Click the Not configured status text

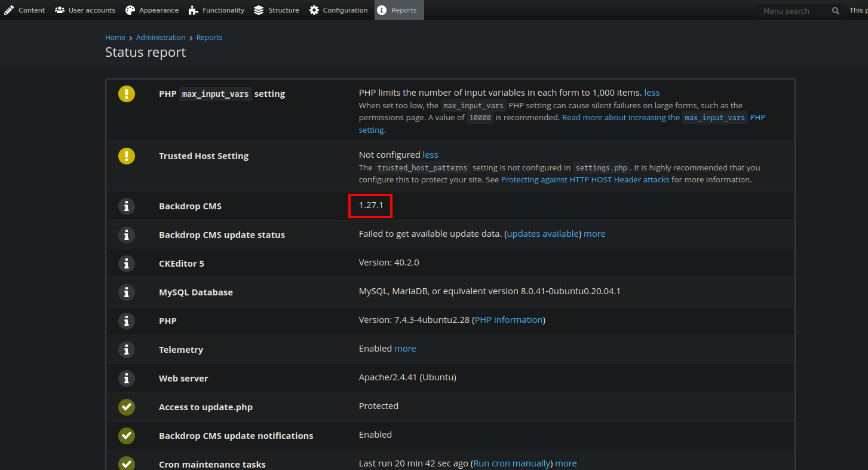click(x=389, y=155)
